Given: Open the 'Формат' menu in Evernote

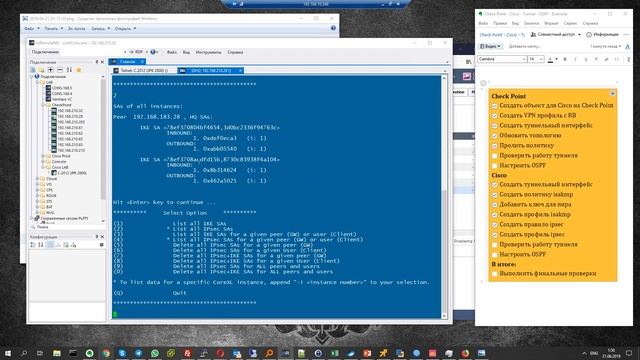Looking at the screenshot, I should point(551,24).
